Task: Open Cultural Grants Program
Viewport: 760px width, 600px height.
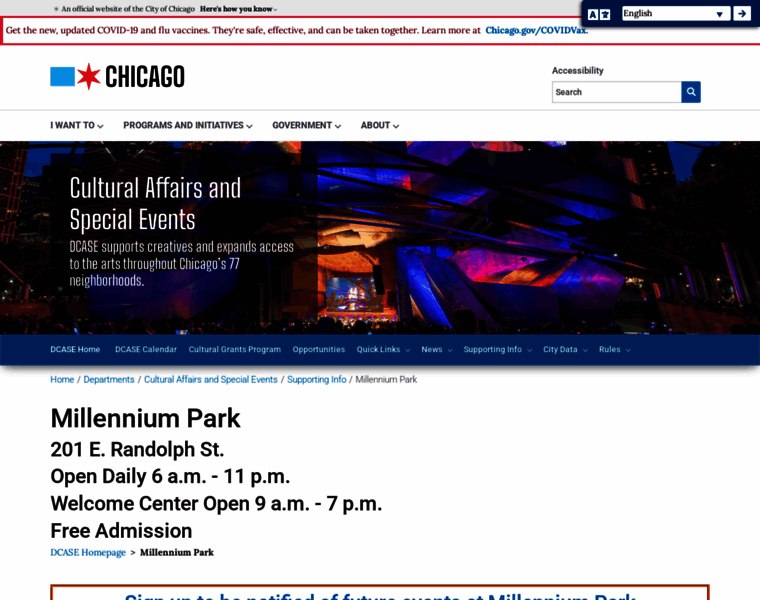Action: point(235,349)
